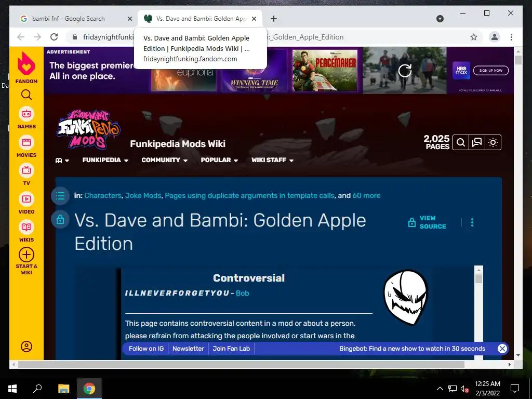
Task: Click the horizontal scrollbar at bottom
Action: coord(241,364)
